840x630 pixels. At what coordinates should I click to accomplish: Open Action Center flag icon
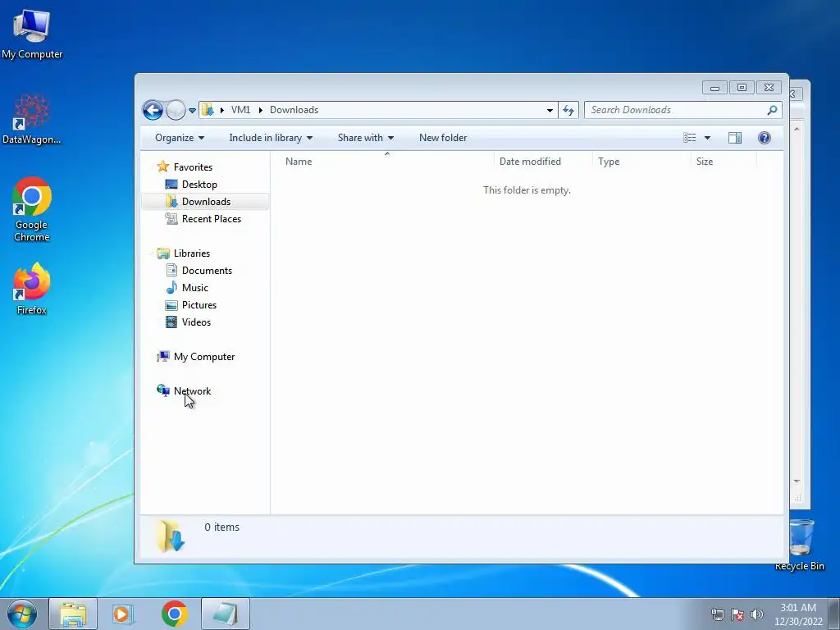(737, 614)
